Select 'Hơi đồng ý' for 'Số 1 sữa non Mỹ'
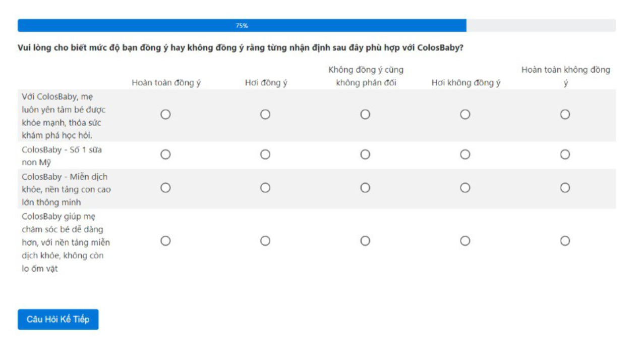The height and width of the screenshot is (354, 644). point(265,155)
